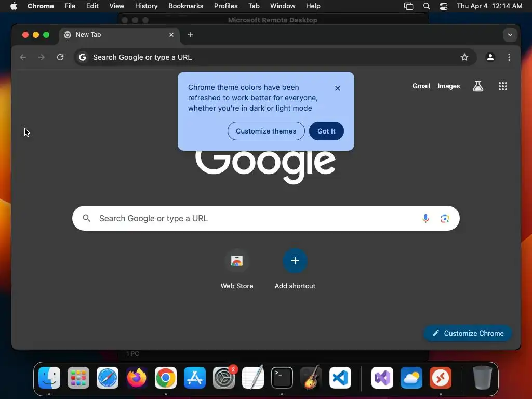The height and width of the screenshot is (399, 532).
Task: Open the Chrome profile avatar icon
Action: pyautogui.click(x=490, y=57)
